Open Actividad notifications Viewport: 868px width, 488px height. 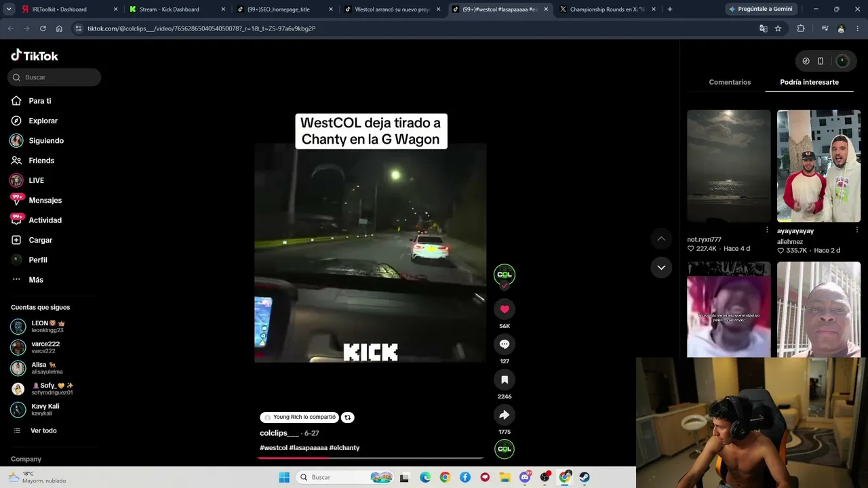(x=45, y=220)
